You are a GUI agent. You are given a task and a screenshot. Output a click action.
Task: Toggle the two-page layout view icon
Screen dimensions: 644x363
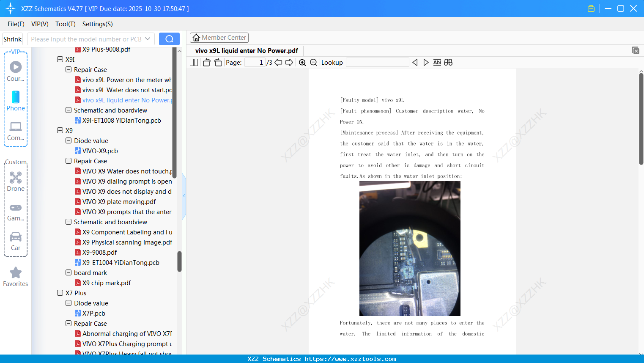coord(194,63)
